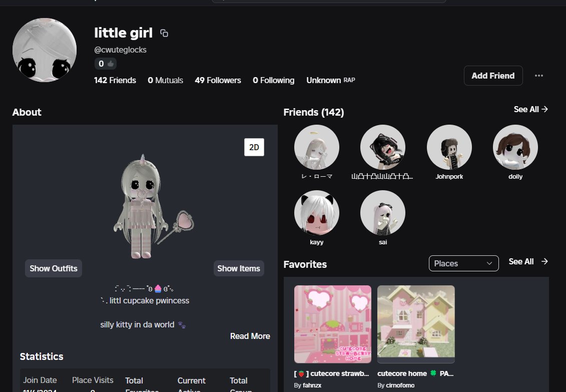The height and width of the screenshot is (392, 566).
Task: Click the About section heading
Action: (27, 112)
